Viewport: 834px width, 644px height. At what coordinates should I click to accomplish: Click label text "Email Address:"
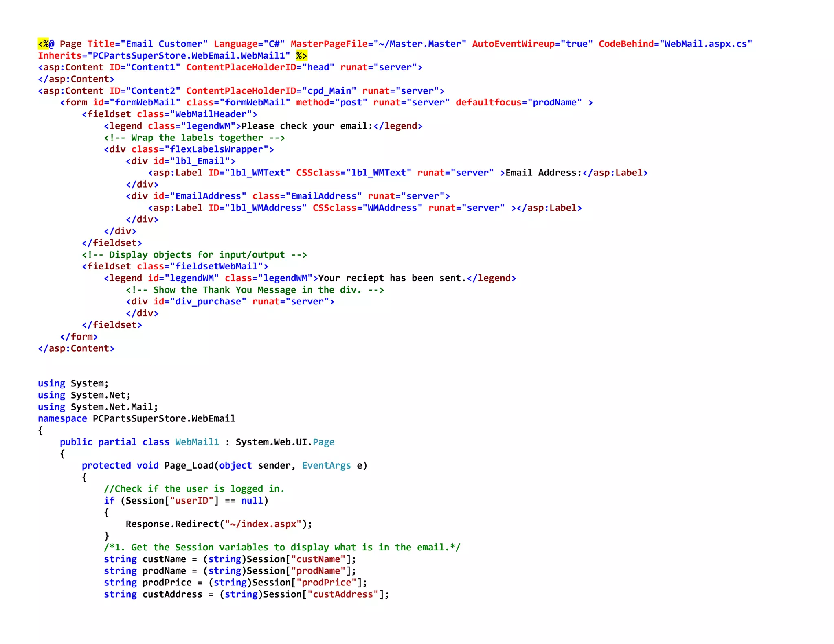click(x=543, y=173)
